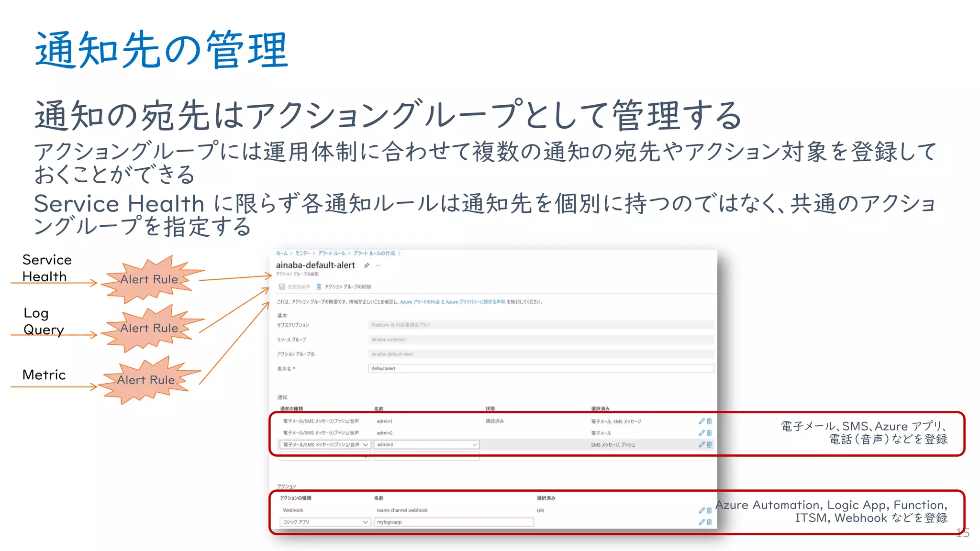Click 'SMS メッセージ, プッシュ' selected cell

pos(612,445)
